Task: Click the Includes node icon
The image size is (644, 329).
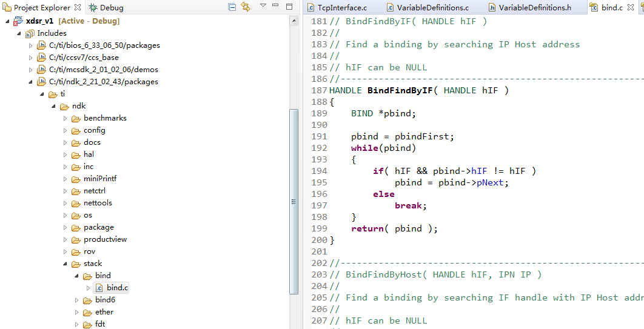Action: [30, 33]
